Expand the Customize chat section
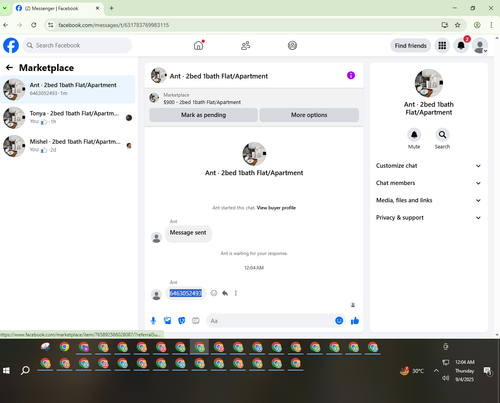Viewport: 500px width, 403px height. (428, 166)
